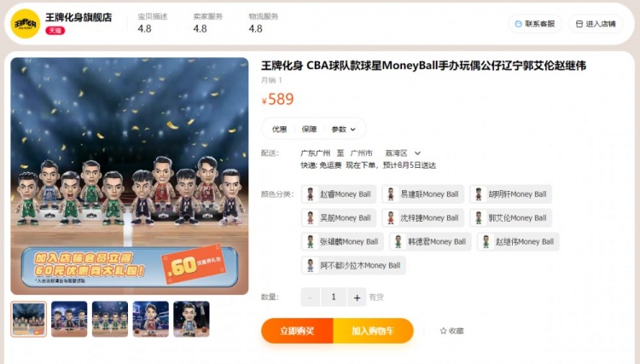
Task: Increase quantity with the plus button
Action: [x=357, y=298]
